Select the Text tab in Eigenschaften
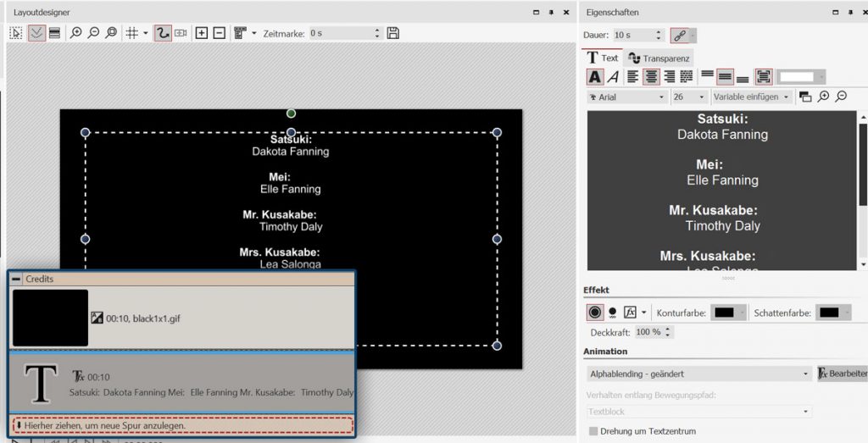The height and width of the screenshot is (443, 868). pos(603,58)
